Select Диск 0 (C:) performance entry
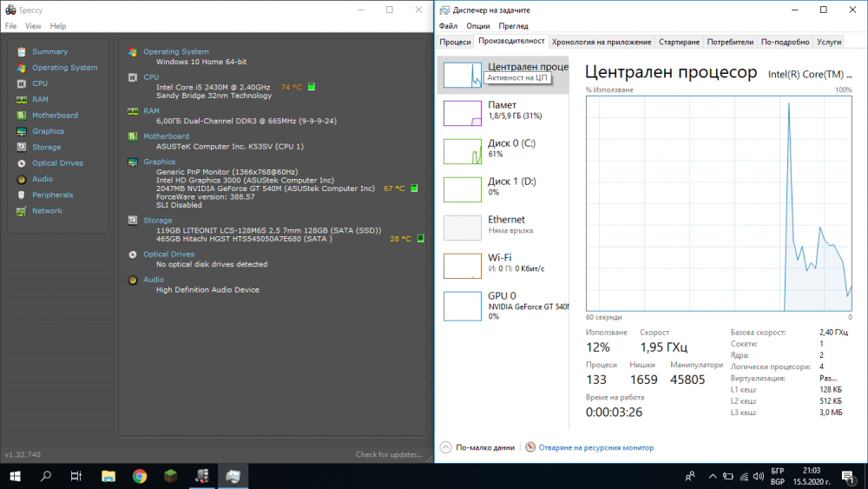The height and width of the screenshot is (489, 868). (x=503, y=151)
